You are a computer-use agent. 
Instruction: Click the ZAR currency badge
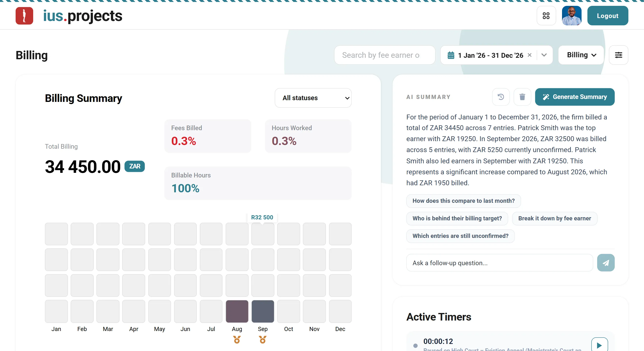134,166
